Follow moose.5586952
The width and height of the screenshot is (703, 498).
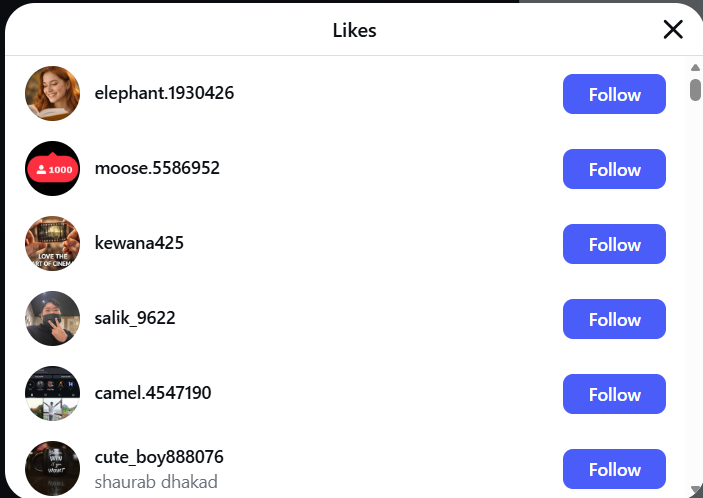614,169
